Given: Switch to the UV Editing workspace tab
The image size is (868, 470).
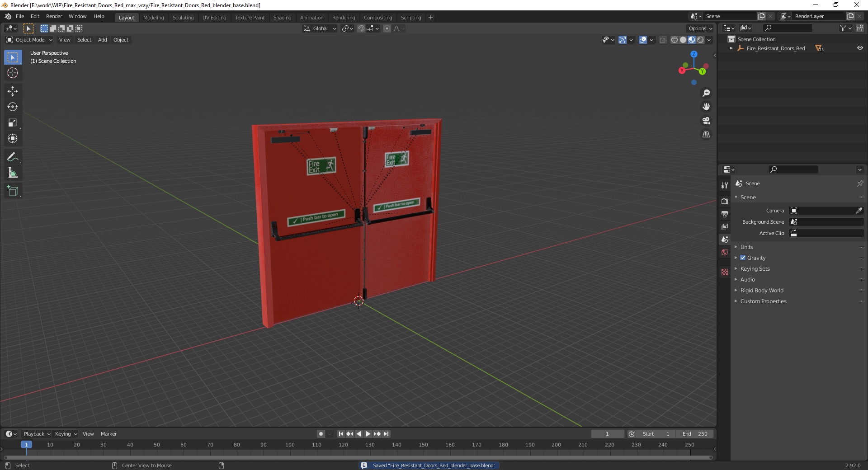Looking at the screenshot, I should pos(214,18).
